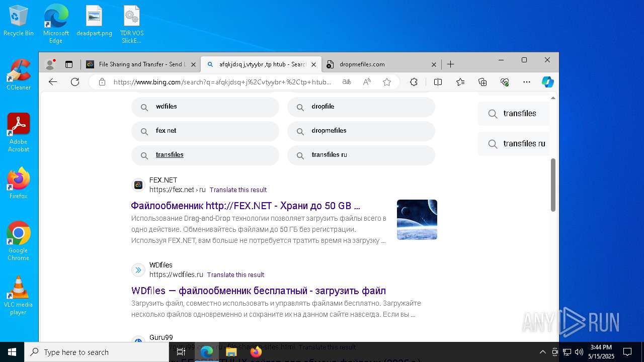
Task: Activate Read aloud icon
Action: (x=367, y=82)
